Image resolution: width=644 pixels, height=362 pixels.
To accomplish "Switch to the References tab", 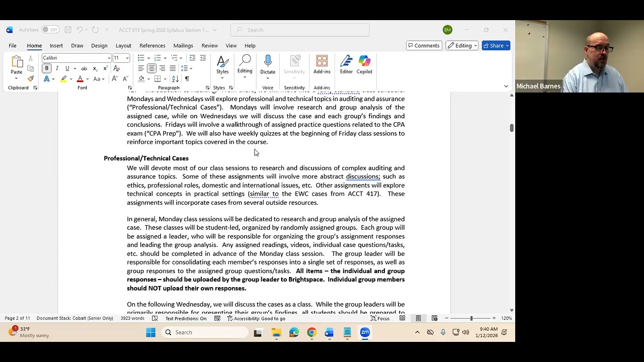I will click(152, 46).
